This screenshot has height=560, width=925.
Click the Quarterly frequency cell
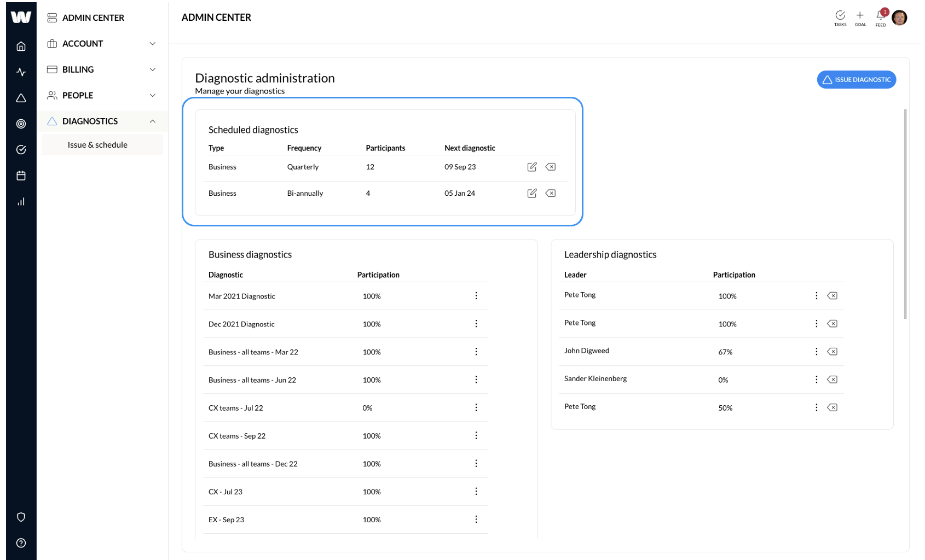point(303,167)
